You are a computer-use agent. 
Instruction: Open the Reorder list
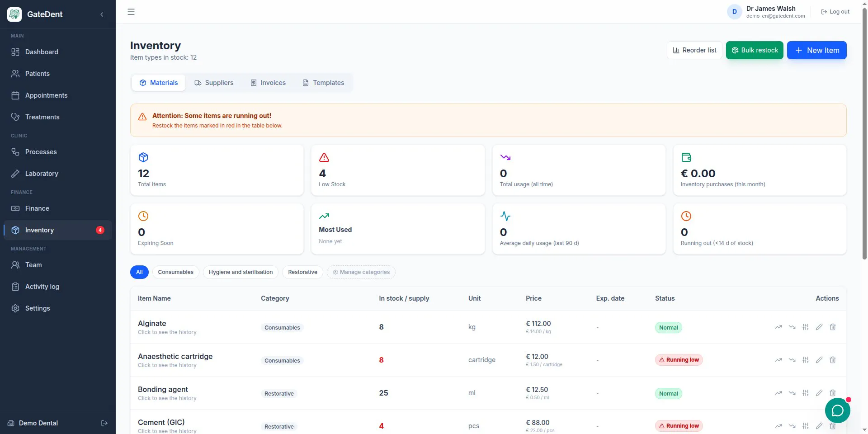coord(694,50)
